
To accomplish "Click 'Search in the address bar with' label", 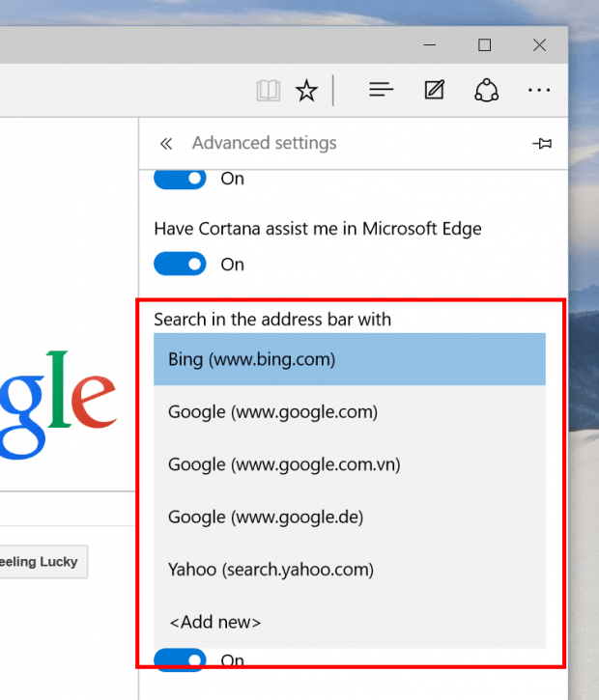I will (272, 320).
